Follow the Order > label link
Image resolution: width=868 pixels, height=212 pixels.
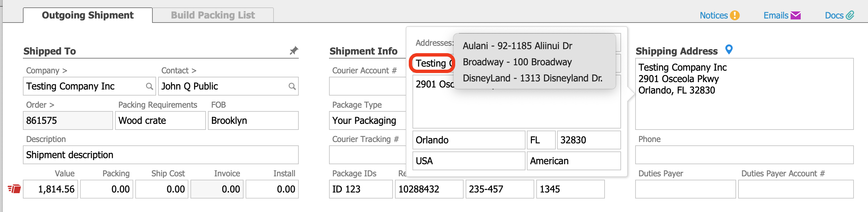40,105
